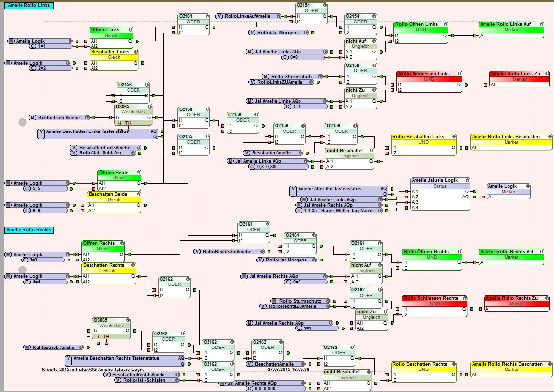Select Amelie Alles Auf Tastenstatus block
Viewport: 554px width, 392px height.
tap(339, 191)
